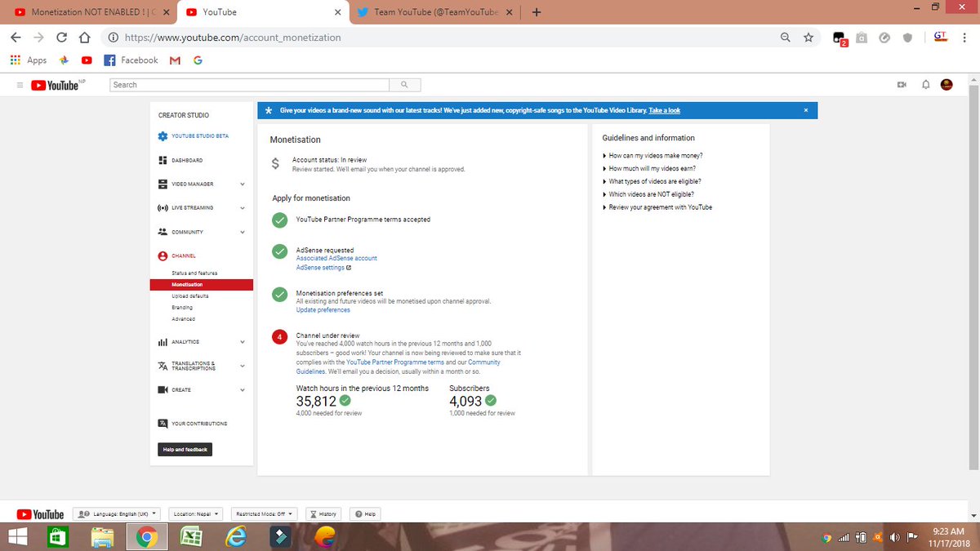Click the Live Streaming sidebar icon

pos(163,208)
